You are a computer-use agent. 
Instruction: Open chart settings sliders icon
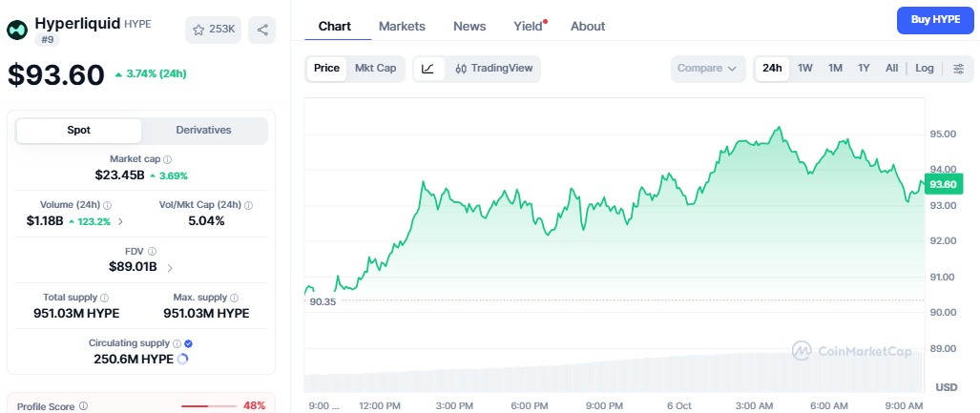(x=958, y=69)
